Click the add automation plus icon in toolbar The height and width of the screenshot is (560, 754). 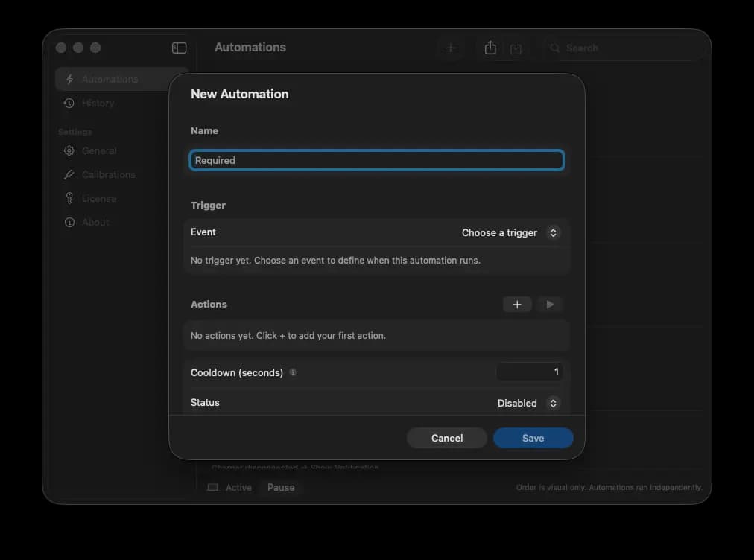pyautogui.click(x=451, y=48)
